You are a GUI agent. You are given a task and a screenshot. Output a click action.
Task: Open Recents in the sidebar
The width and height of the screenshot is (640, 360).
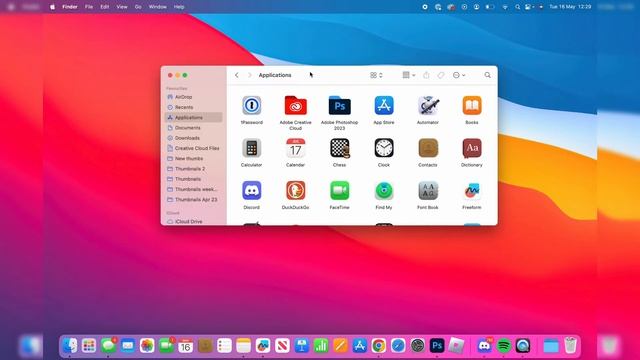[x=194, y=107]
